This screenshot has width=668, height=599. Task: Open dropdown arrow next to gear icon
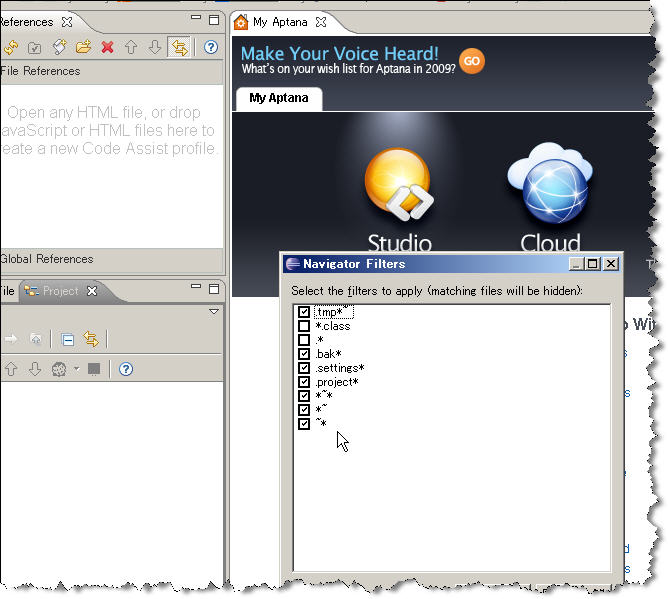77,368
